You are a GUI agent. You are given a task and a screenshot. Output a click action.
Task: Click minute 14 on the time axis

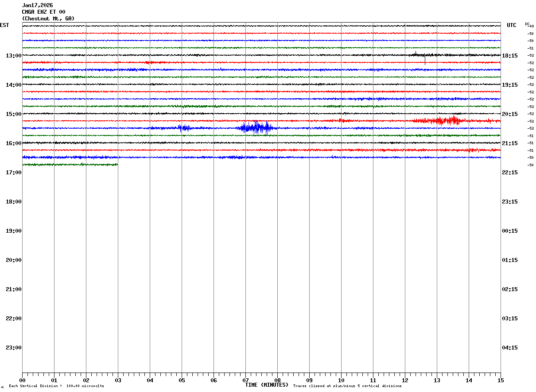click(x=469, y=380)
